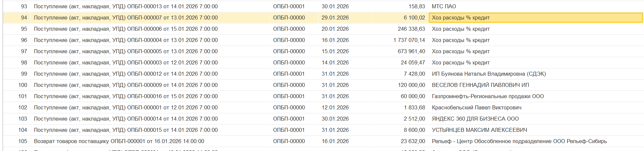The image size is (644, 151).
Task: Click Рельеф - Центр Обособленное подразделение cell
Action: [519, 141]
